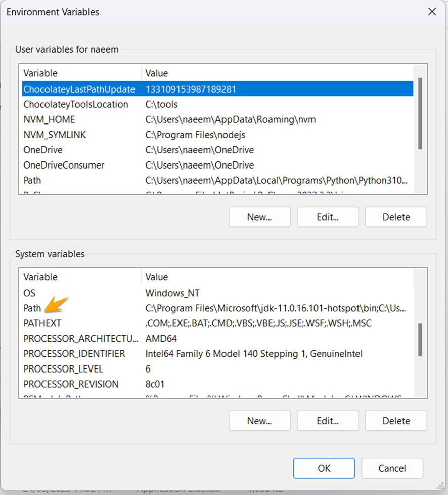The image size is (448, 495).
Task: Click the Value column header in System variables
Action: (x=157, y=277)
